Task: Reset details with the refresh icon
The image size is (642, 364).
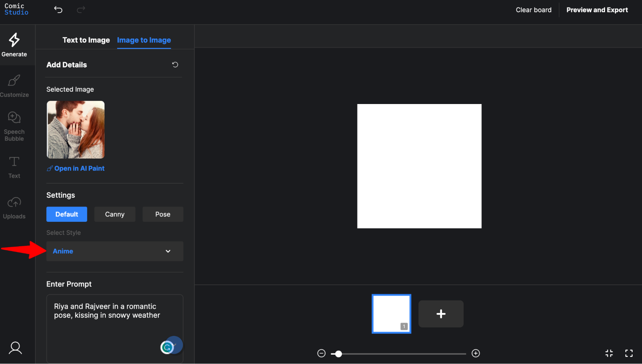Action: pyautogui.click(x=175, y=65)
